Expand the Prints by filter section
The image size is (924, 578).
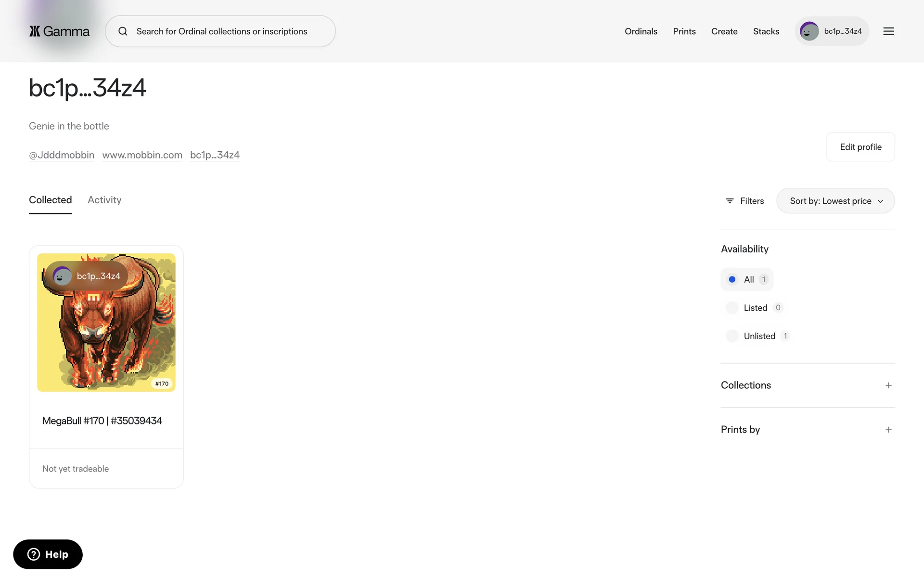[x=888, y=430]
